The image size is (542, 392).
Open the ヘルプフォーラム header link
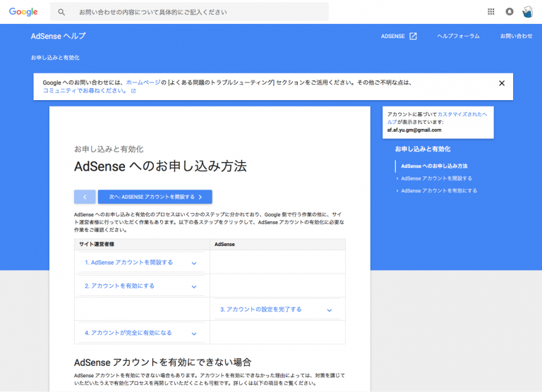[x=458, y=36]
